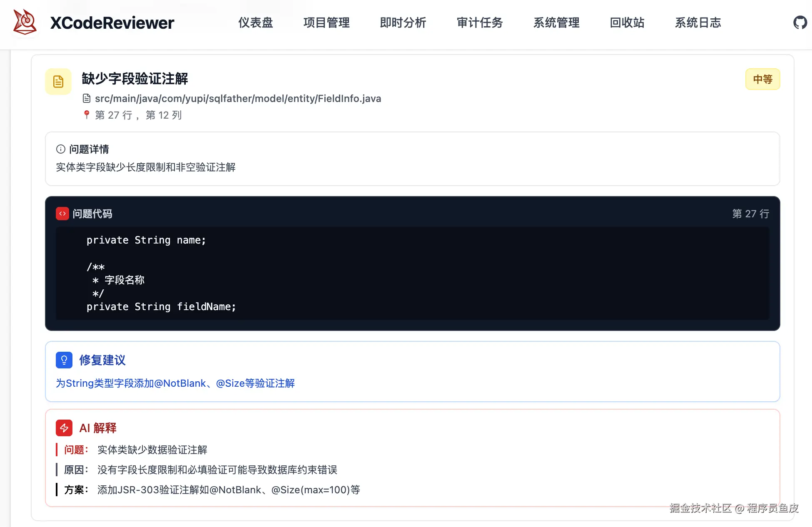Click the 中等 severity badge
812x527 pixels.
tap(762, 79)
